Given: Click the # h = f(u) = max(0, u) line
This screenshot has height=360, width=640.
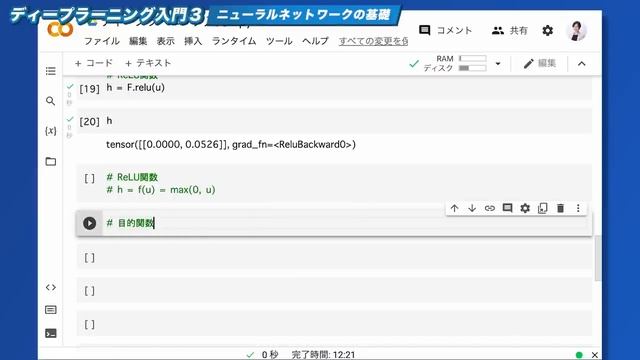Looking at the screenshot, I should point(161,190).
